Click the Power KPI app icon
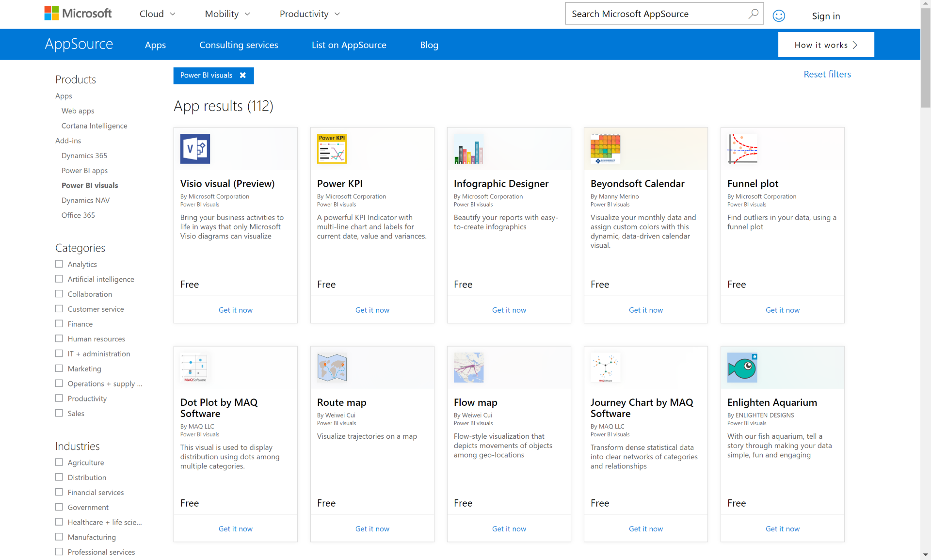The width and height of the screenshot is (931, 560). 332,149
